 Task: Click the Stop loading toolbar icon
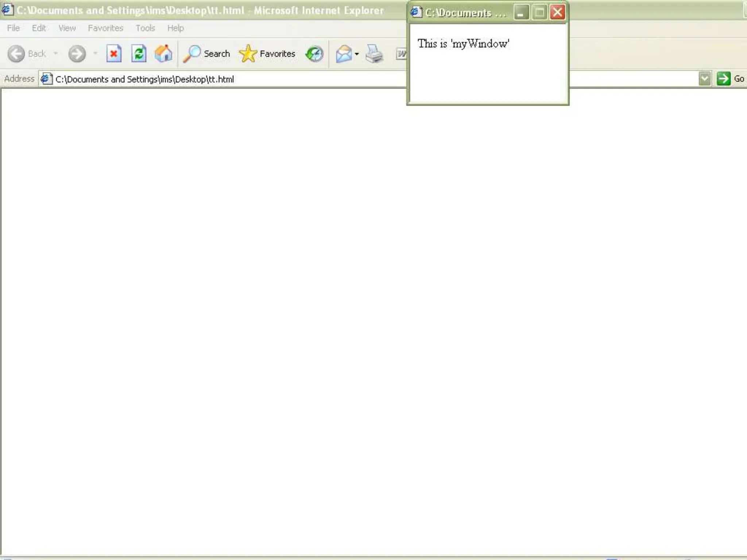[114, 54]
